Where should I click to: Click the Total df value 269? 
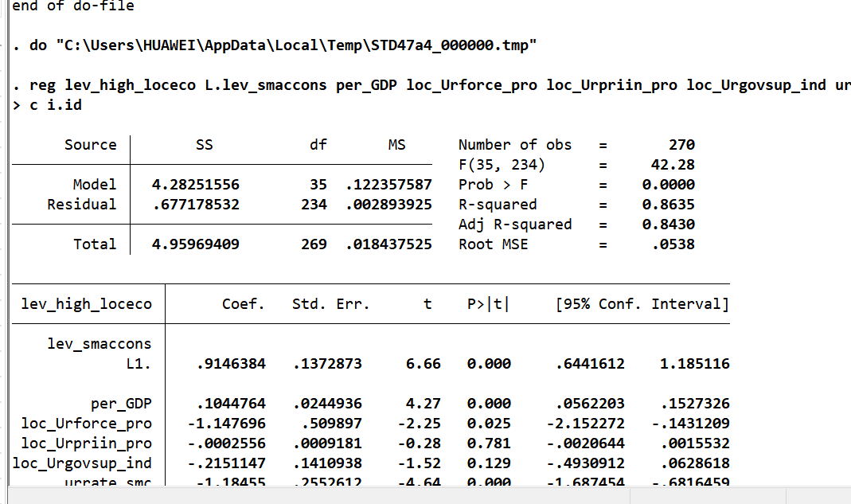coord(314,244)
